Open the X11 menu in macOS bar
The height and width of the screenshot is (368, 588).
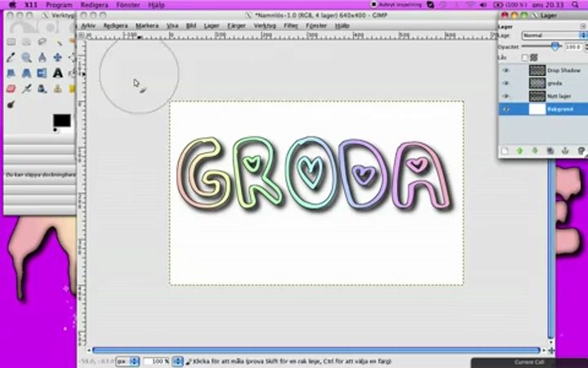(31, 5)
